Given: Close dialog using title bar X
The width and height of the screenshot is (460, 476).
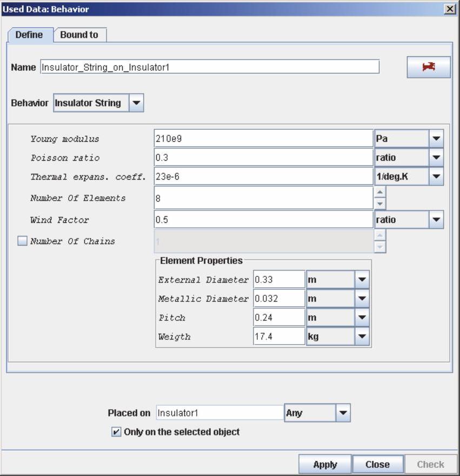Looking at the screenshot, I should pyautogui.click(x=449, y=9).
